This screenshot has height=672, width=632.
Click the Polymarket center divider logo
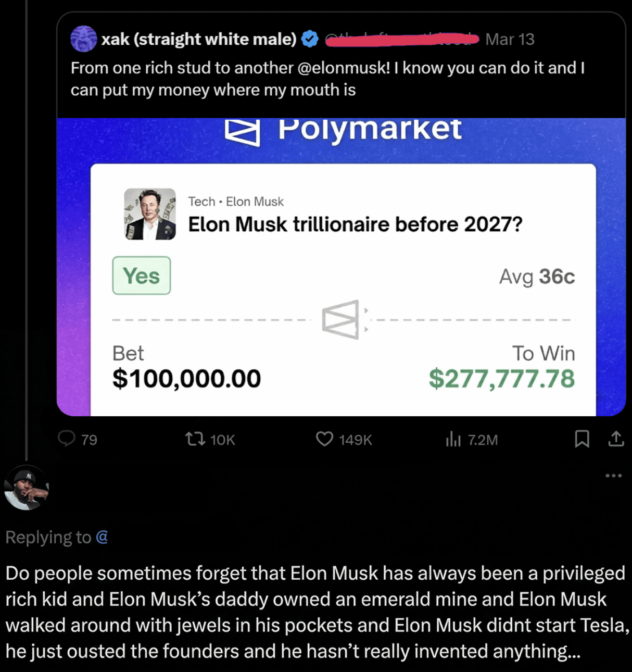coord(343,319)
